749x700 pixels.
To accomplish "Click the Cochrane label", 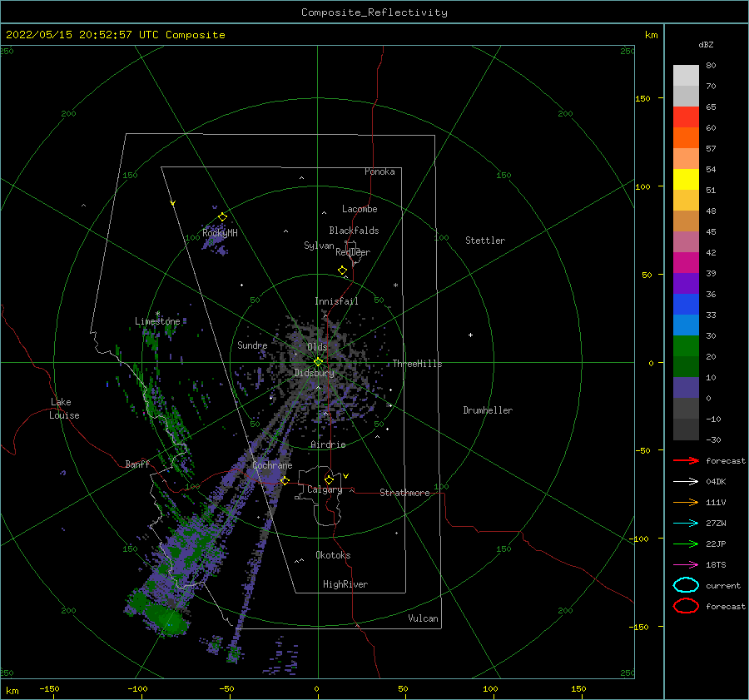I will (x=272, y=465).
